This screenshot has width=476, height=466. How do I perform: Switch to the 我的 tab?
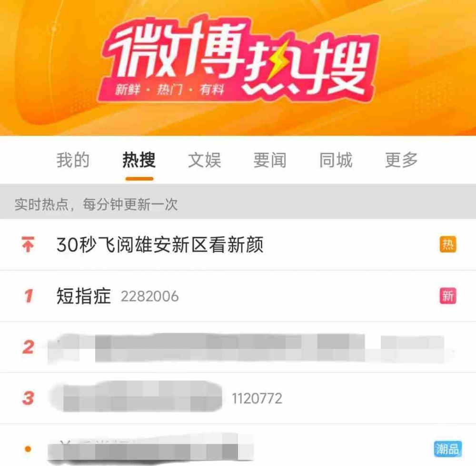point(73,160)
